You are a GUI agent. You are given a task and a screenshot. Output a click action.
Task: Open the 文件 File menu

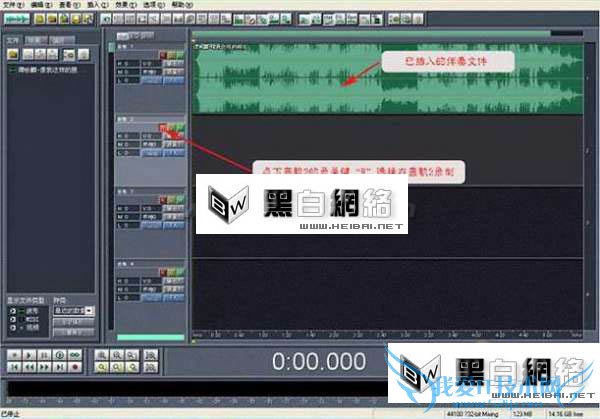(x=13, y=5)
